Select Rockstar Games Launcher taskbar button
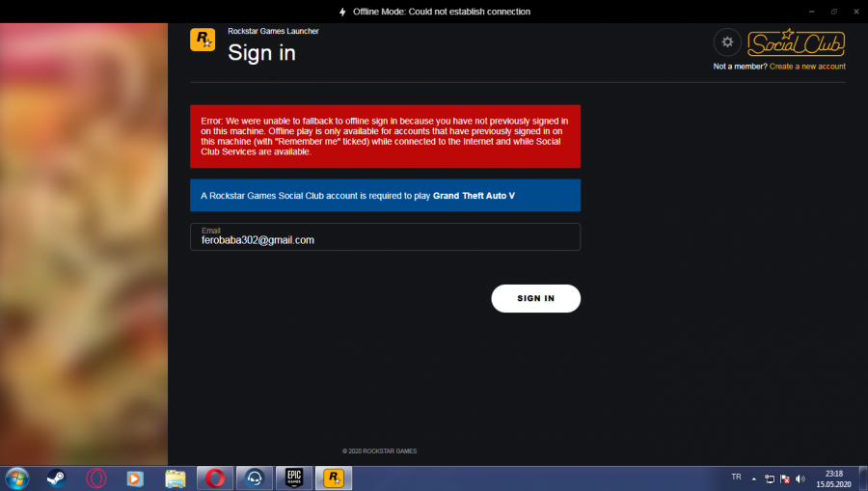Image resolution: width=868 pixels, height=491 pixels. pyautogui.click(x=334, y=478)
